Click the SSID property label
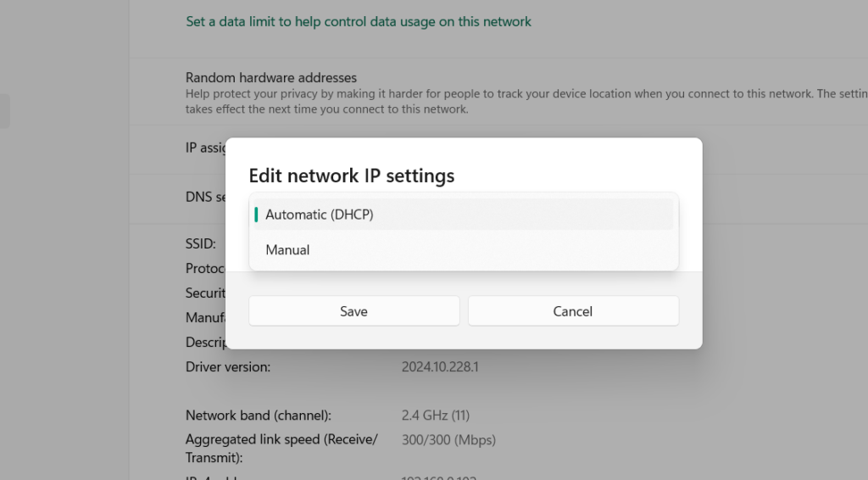The image size is (868, 480). [200, 243]
